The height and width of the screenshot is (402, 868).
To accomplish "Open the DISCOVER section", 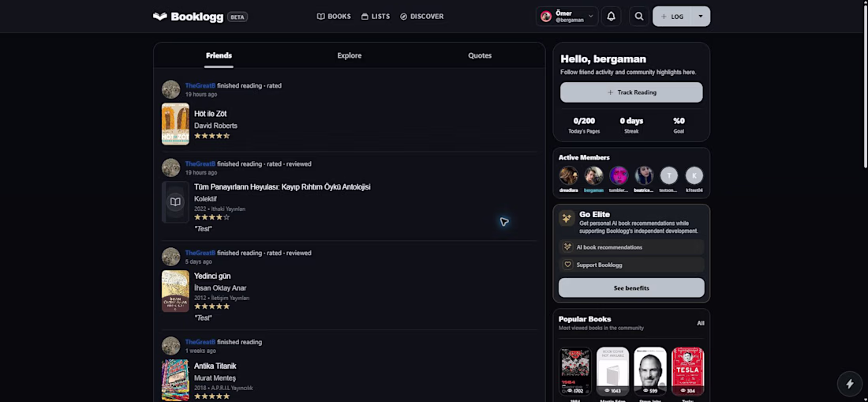I will [x=422, y=17].
